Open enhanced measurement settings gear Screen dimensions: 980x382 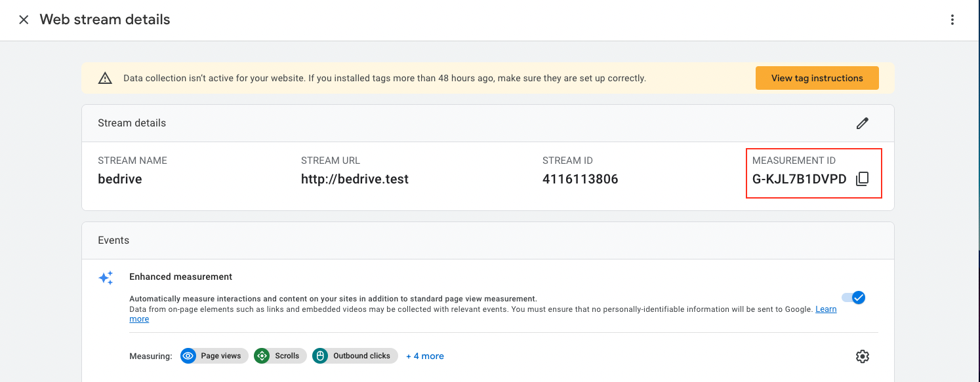pyautogui.click(x=862, y=356)
